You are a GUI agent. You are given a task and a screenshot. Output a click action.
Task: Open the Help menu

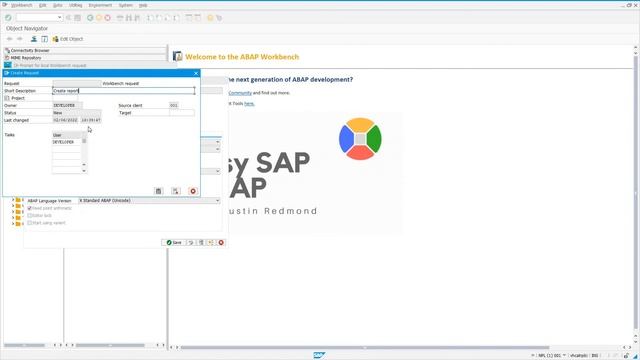(x=143, y=5)
